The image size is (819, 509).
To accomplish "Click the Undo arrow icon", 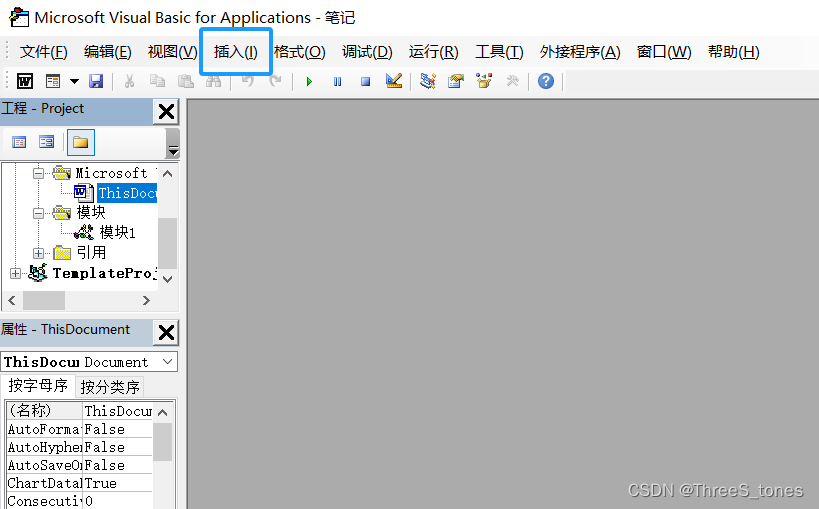I will [x=248, y=81].
